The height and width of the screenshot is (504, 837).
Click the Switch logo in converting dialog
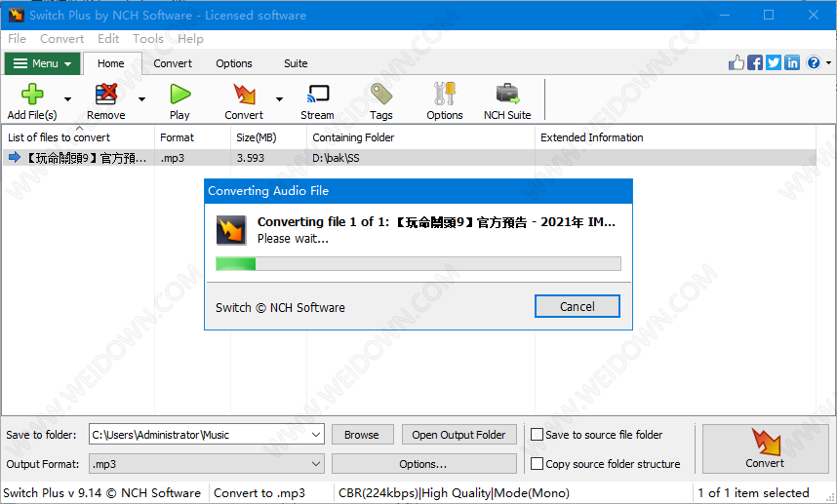pos(231,230)
